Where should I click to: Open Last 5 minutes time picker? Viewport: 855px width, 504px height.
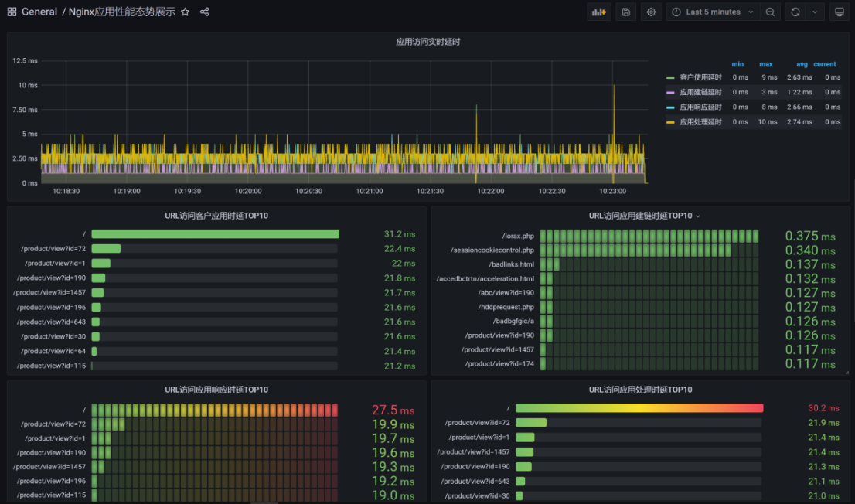(713, 12)
